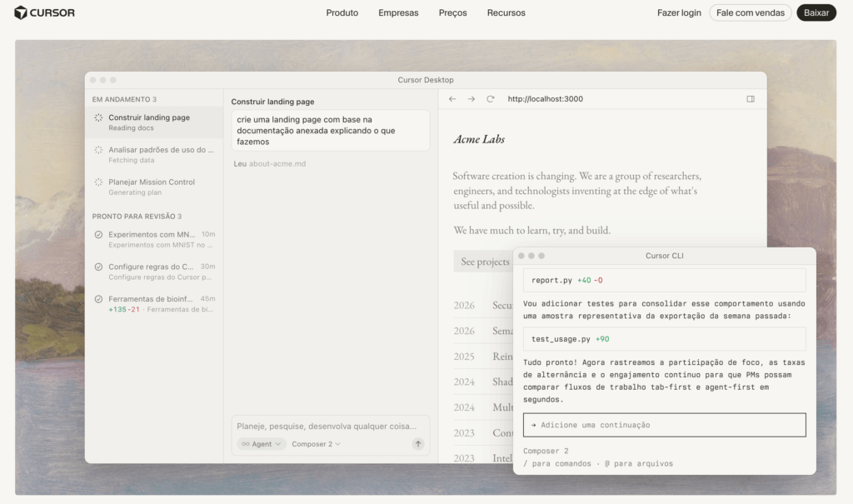Open Ferramentas de bioinf... review item

pos(154,304)
